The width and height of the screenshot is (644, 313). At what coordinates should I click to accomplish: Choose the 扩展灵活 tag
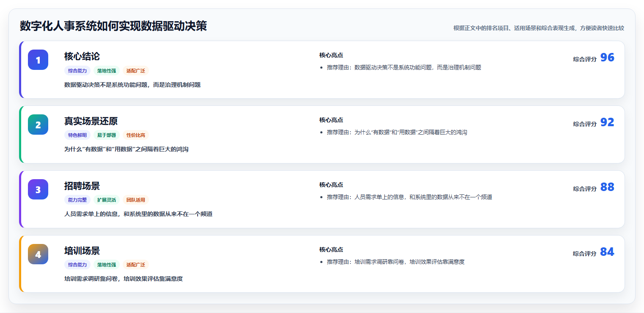click(107, 200)
